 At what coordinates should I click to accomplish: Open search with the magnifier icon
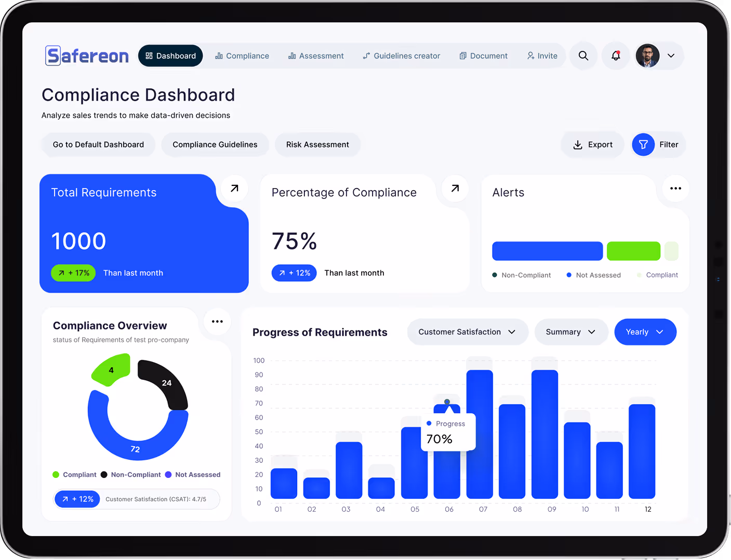[583, 56]
